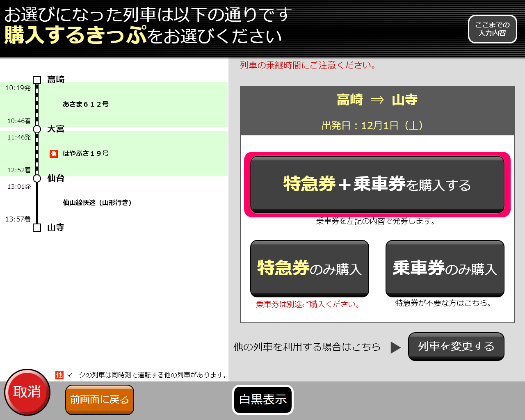525x420 pixels.
Task: Cancel with the red 取消 button
Action: 27,392
